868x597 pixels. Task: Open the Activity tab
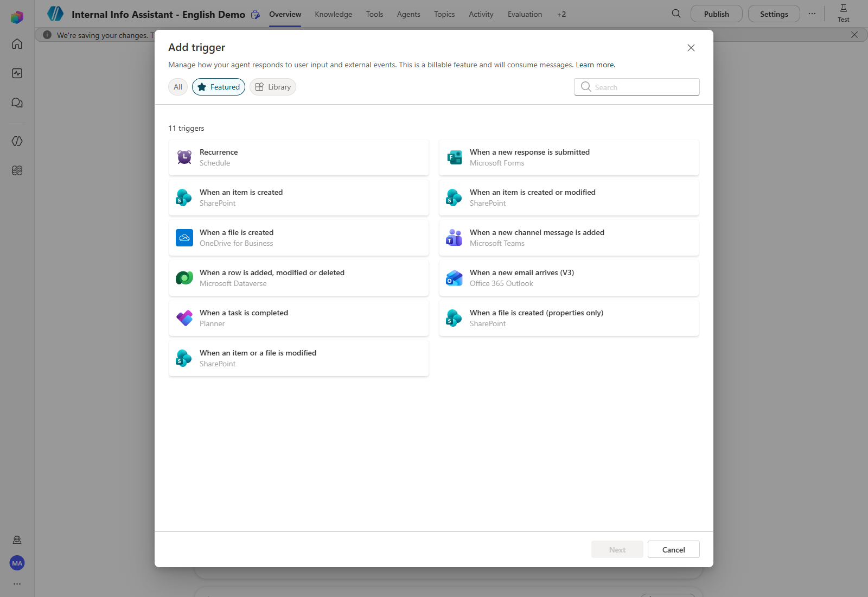(481, 14)
